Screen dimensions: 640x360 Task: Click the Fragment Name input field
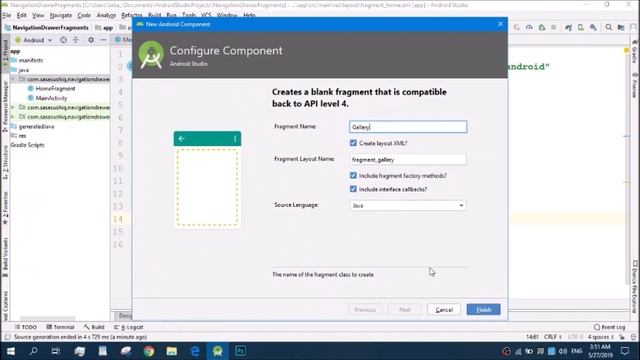(408, 127)
